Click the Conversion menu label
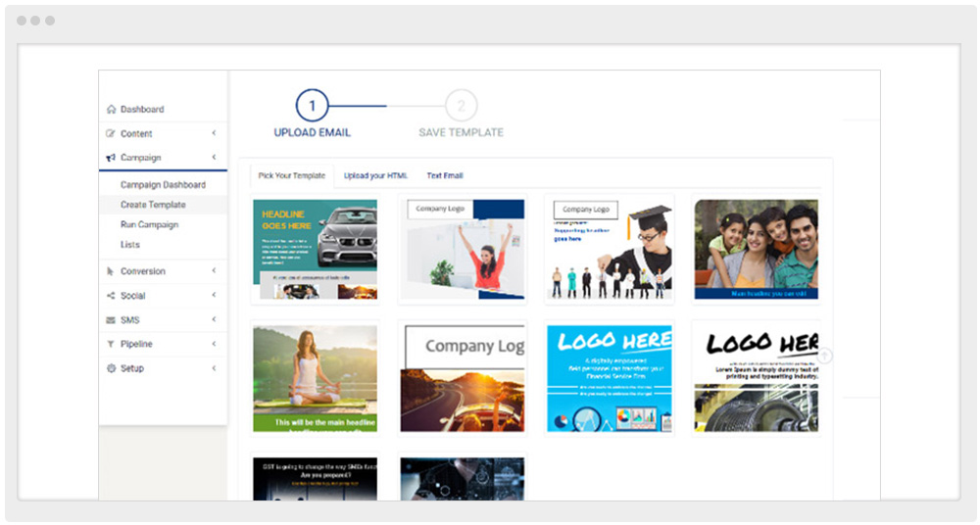Image resolution: width=980 pixels, height=525 pixels. click(143, 271)
